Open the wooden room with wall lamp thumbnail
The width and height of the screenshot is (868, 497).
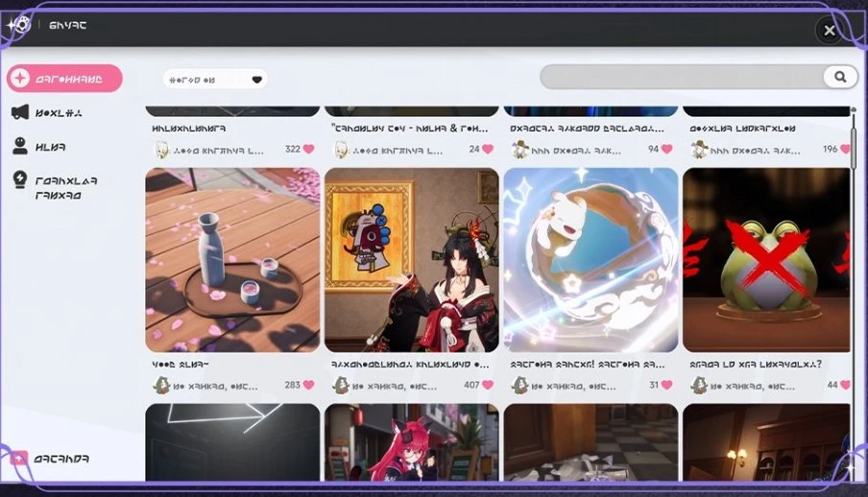pos(766,442)
